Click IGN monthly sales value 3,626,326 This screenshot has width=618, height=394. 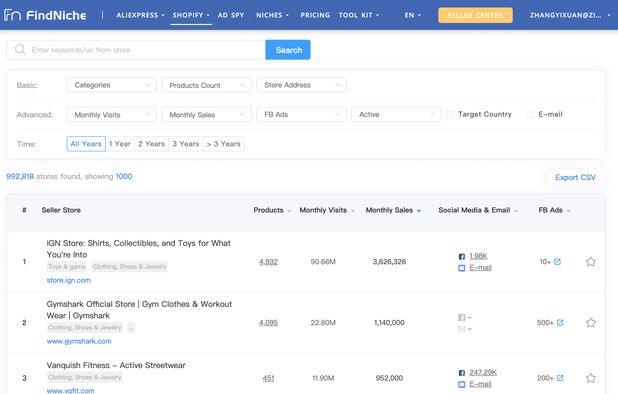coord(389,262)
